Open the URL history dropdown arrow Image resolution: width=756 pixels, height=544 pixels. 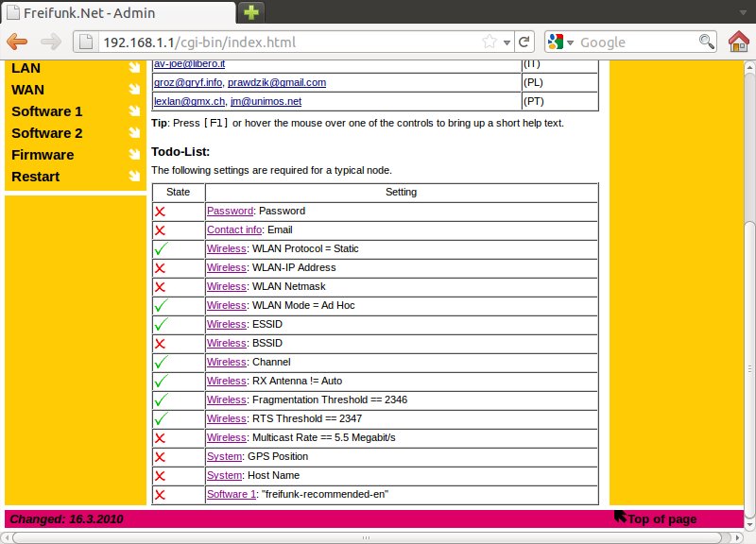pyautogui.click(x=507, y=42)
